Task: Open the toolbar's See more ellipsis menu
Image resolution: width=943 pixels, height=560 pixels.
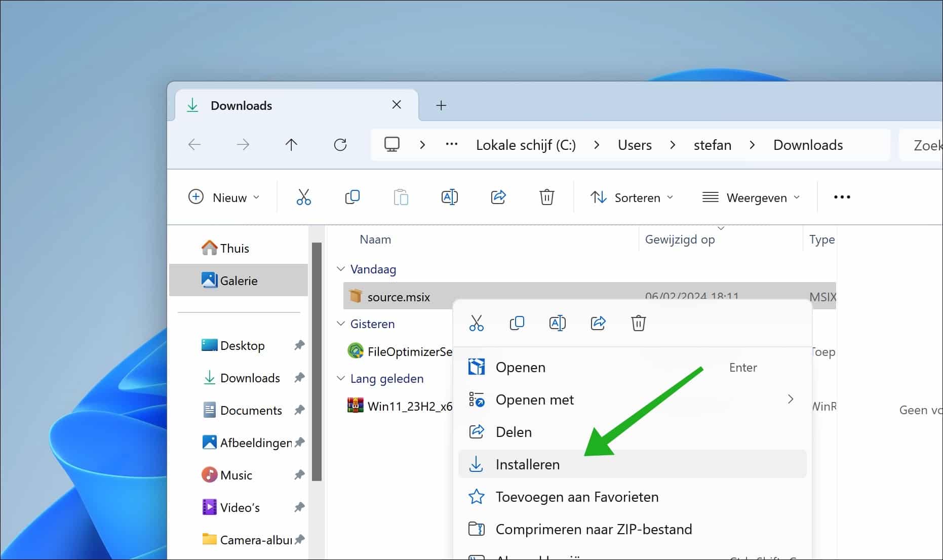Action: (x=842, y=197)
